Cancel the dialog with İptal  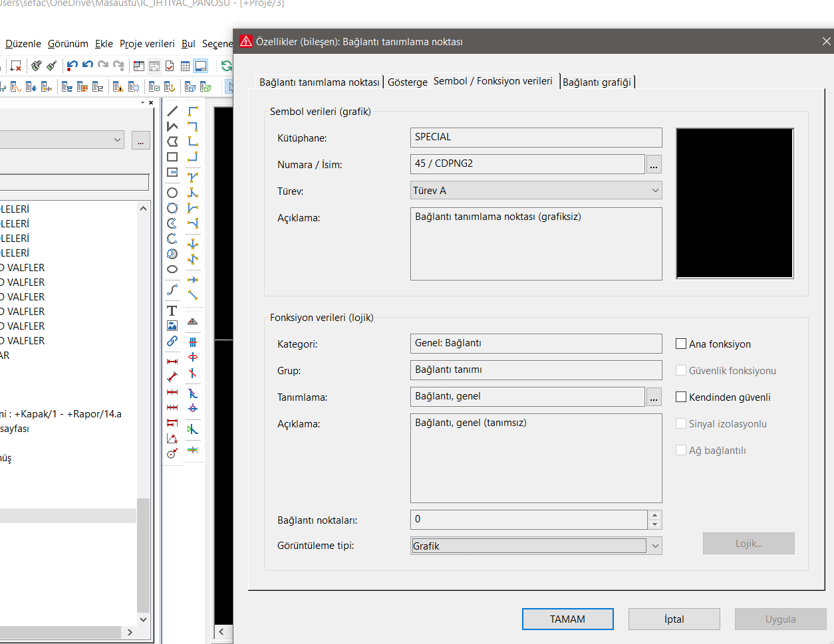coord(674,619)
